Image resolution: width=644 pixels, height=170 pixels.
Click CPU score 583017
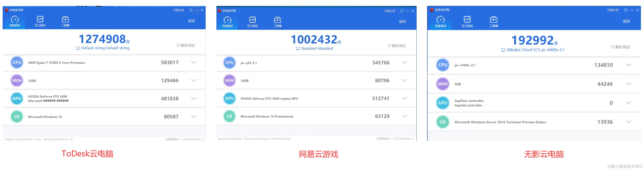pyautogui.click(x=169, y=62)
